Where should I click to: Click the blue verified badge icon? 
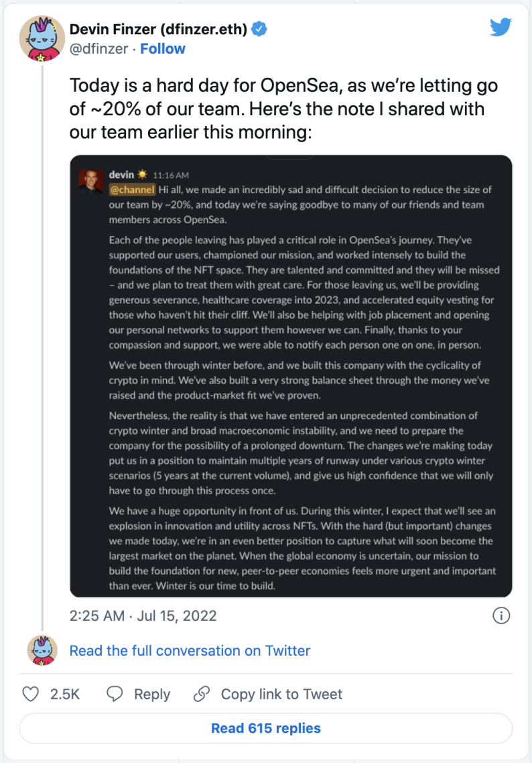click(259, 30)
